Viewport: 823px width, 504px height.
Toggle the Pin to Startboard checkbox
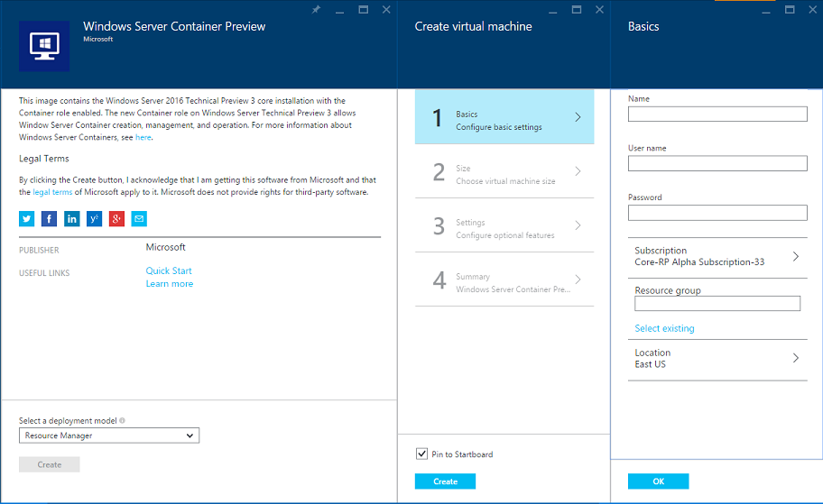click(x=421, y=454)
